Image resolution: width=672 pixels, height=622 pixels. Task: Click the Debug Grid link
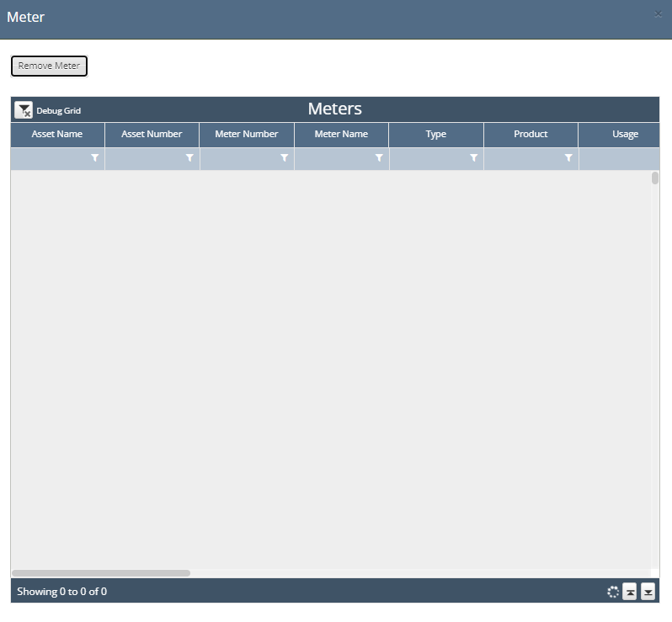tap(58, 111)
